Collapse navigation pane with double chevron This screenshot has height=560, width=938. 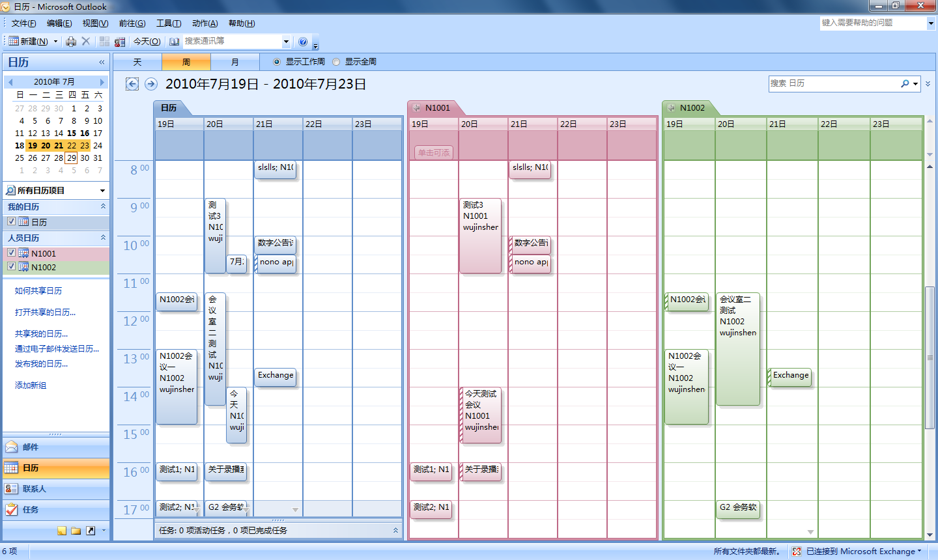[x=102, y=63]
